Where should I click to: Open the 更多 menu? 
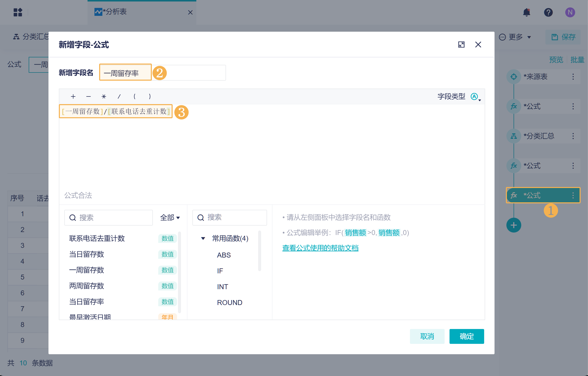click(x=516, y=37)
